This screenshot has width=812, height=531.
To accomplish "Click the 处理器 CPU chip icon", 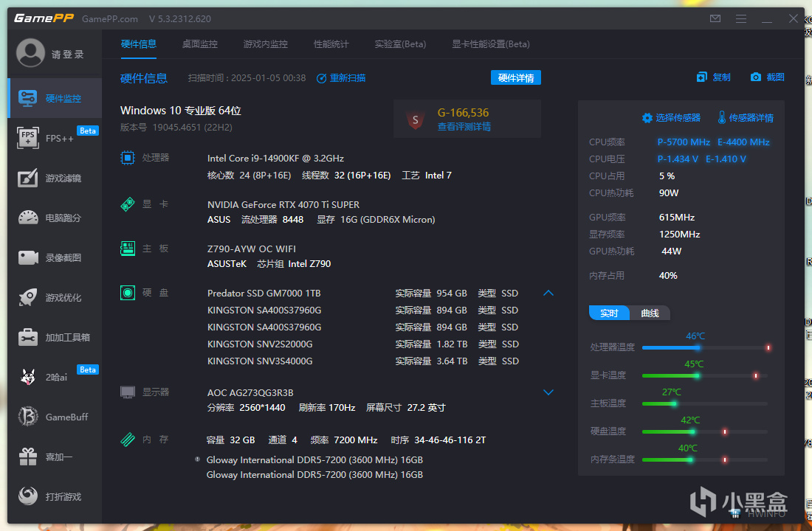I will coord(128,158).
